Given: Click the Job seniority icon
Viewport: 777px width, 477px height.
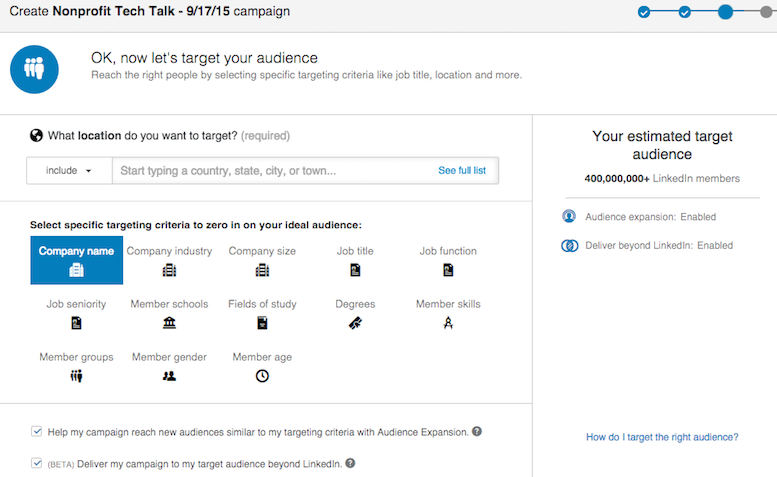Looking at the screenshot, I should tap(76, 323).
